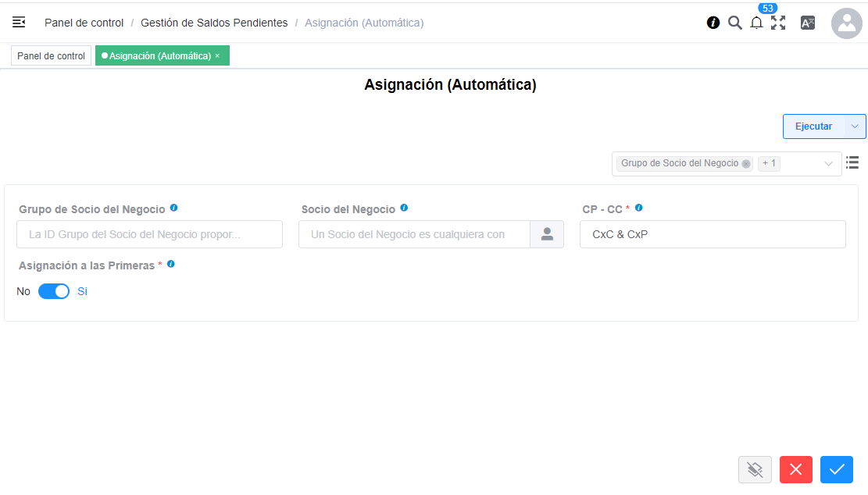Show the Grupo de Socio del Negocio info tooltip
This screenshot has width=868, height=495.
173,208
